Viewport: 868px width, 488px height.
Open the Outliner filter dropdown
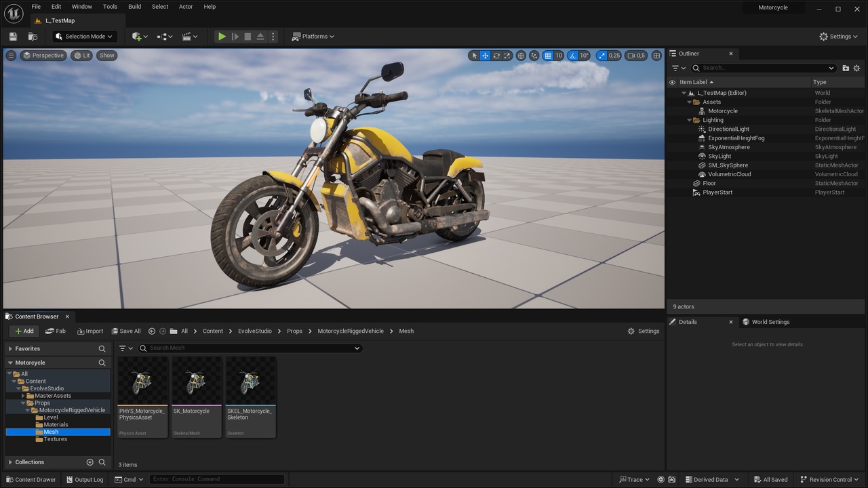pyautogui.click(x=678, y=68)
